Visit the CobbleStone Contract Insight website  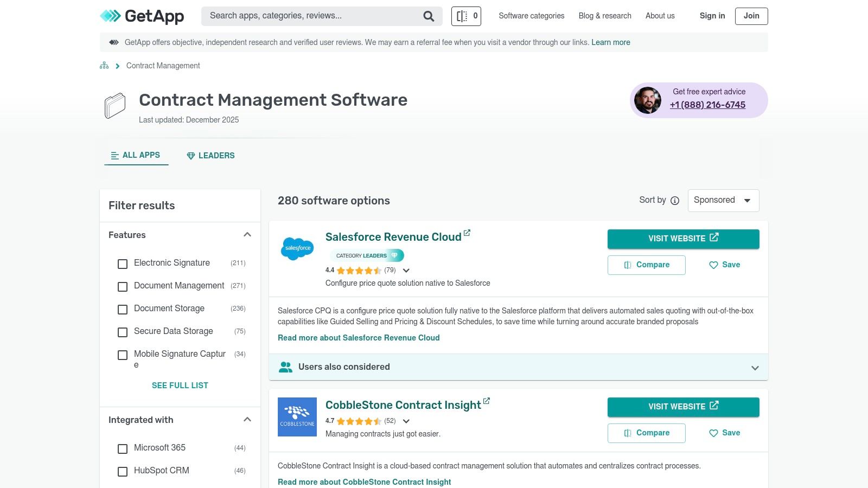pos(683,407)
